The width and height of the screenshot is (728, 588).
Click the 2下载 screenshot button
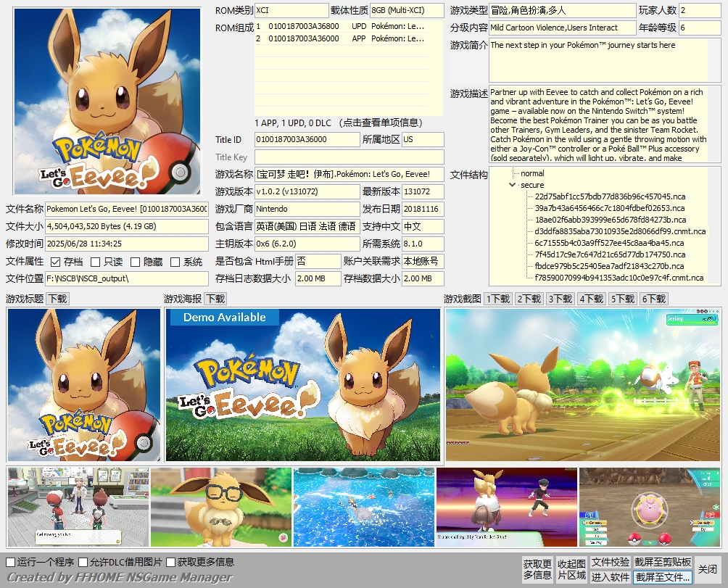529,299
